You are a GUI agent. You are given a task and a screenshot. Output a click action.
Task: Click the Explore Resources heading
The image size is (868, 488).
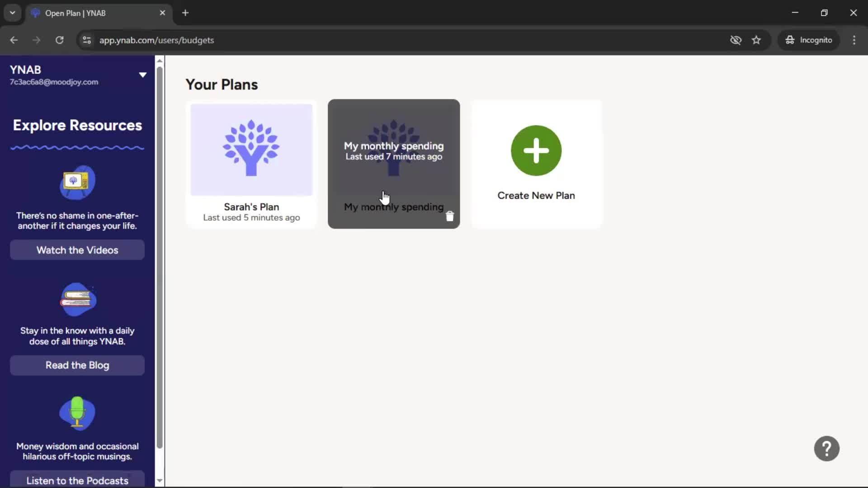pos(77,125)
